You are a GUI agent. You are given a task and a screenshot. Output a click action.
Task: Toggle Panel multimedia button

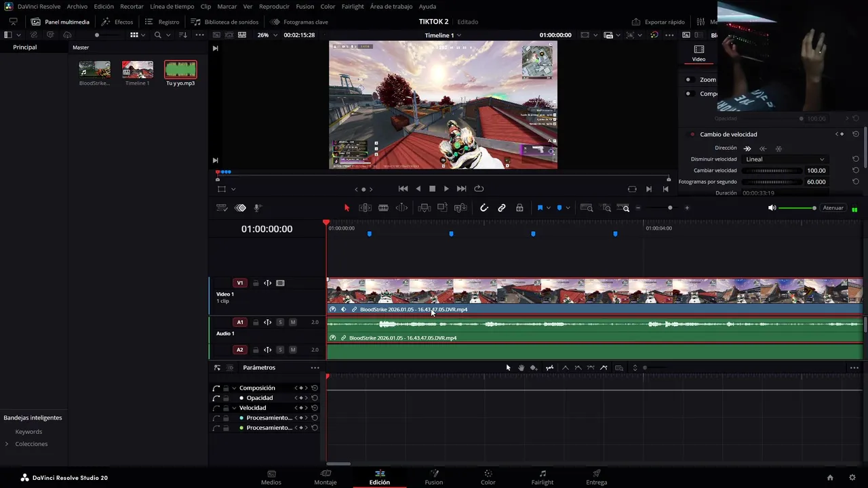[x=60, y=22]
